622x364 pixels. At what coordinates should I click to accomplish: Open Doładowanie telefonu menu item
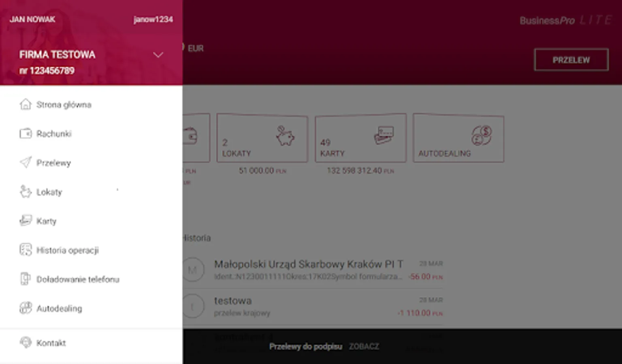pyautogui.click(x=91, y=279)
